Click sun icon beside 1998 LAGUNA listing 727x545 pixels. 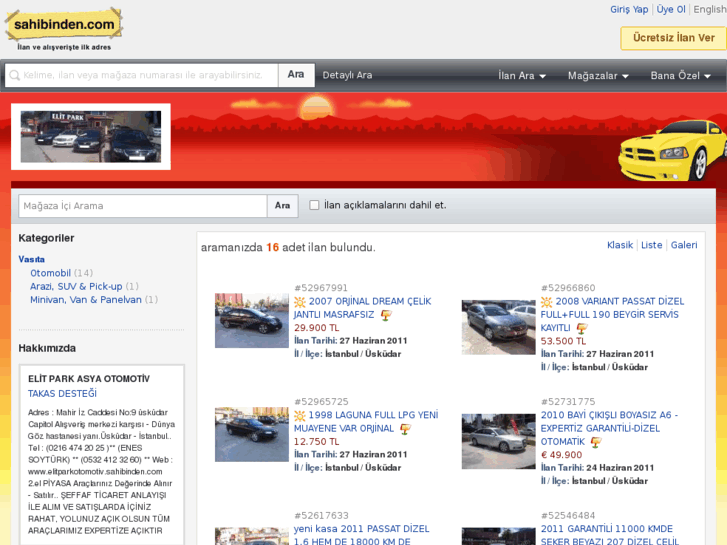300,416
